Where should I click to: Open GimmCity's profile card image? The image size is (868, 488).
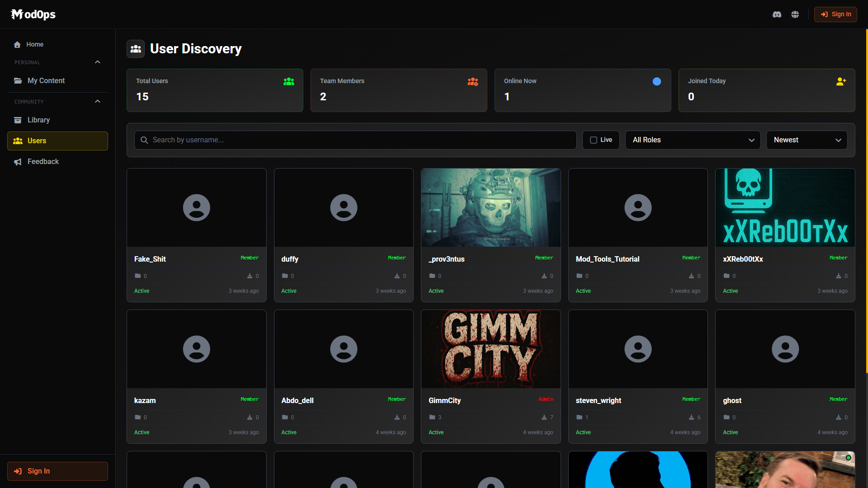tap(491, 348)
